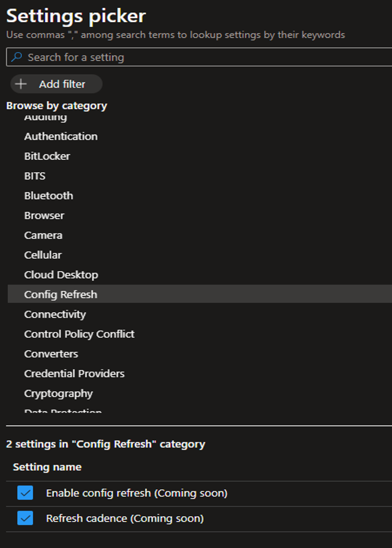
Task: Uncheck Refresh cadence setting checkbox
Action: pos(25,519)
